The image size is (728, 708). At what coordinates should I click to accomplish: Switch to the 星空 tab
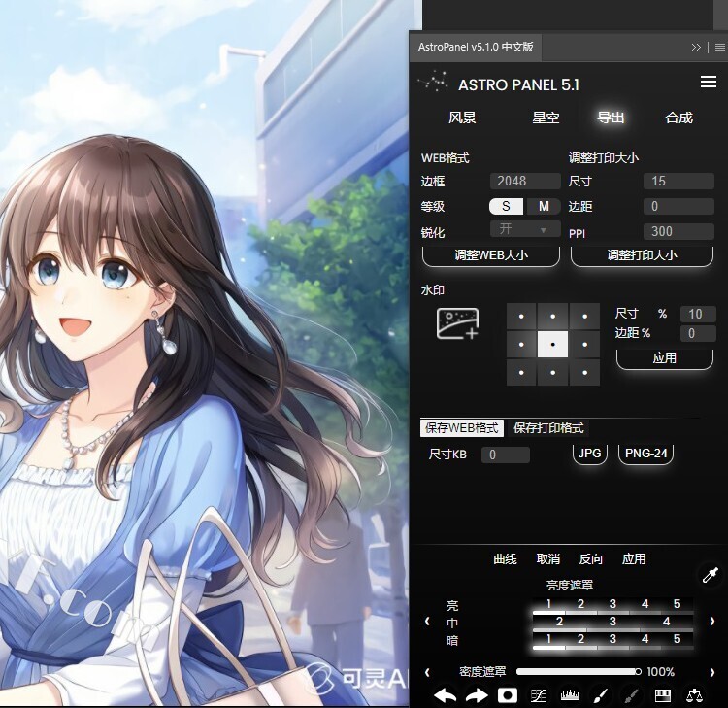546,118
